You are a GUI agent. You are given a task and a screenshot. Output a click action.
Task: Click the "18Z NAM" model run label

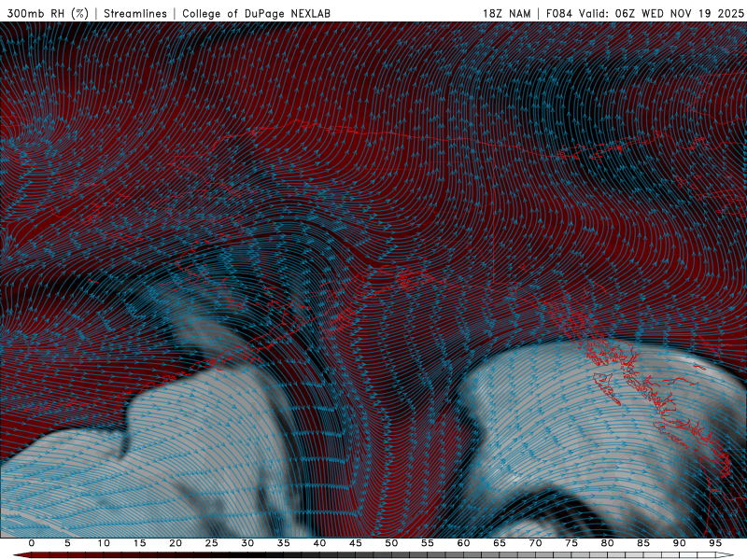click(506, 13)
